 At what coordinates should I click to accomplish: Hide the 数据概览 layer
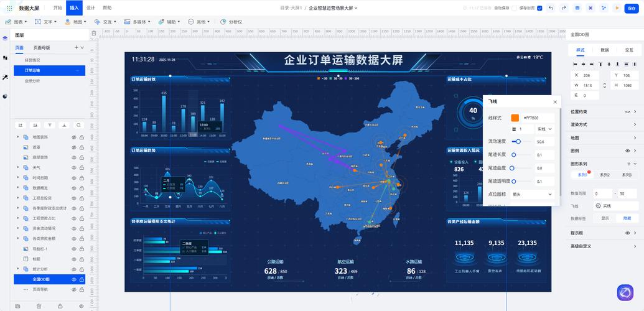point(74,188)
